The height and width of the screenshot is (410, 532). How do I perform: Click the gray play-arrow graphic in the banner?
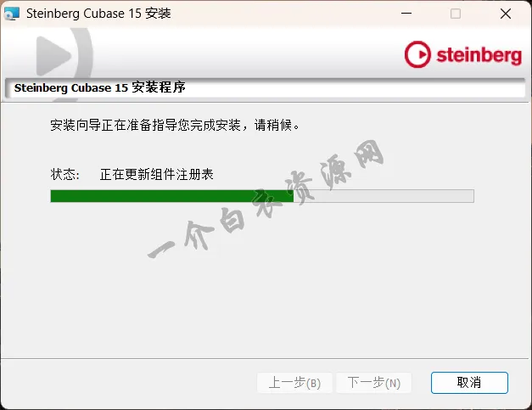click(53, 56)
